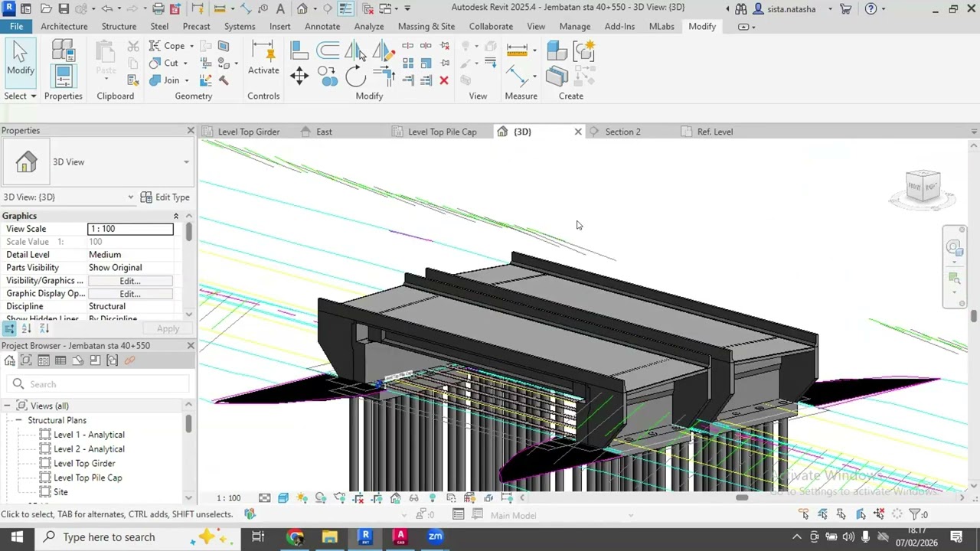Click Edit button for Visibility/Graphics Overrides

tap(130, 281)
